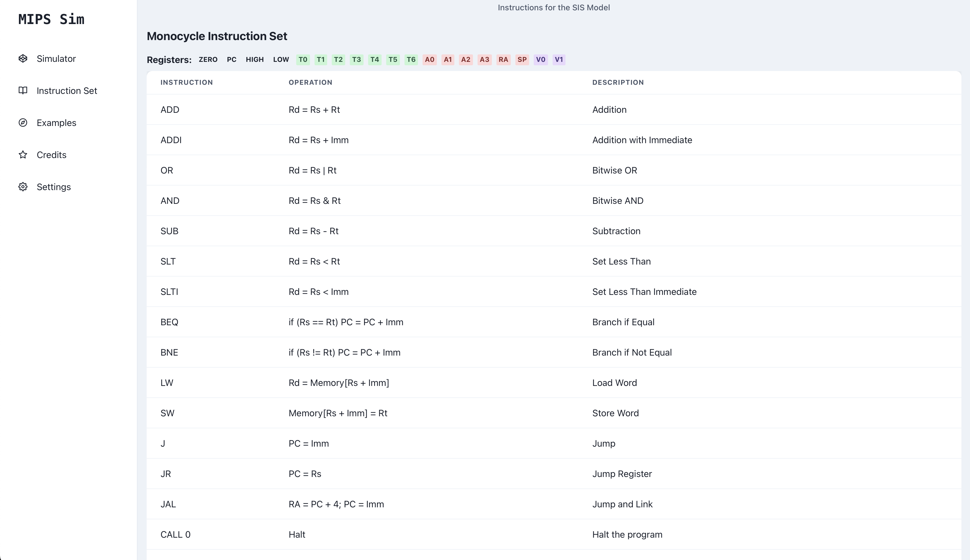The height and width of the screenshot is (560, 970).
Task: Toggle the SP register highlight
Action: click(x=522, y=59)
